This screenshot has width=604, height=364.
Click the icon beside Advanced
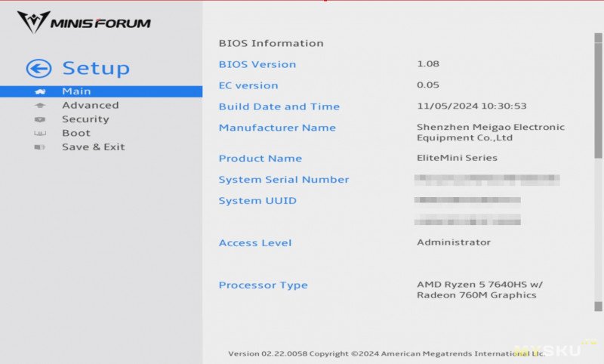click(40, 105)
